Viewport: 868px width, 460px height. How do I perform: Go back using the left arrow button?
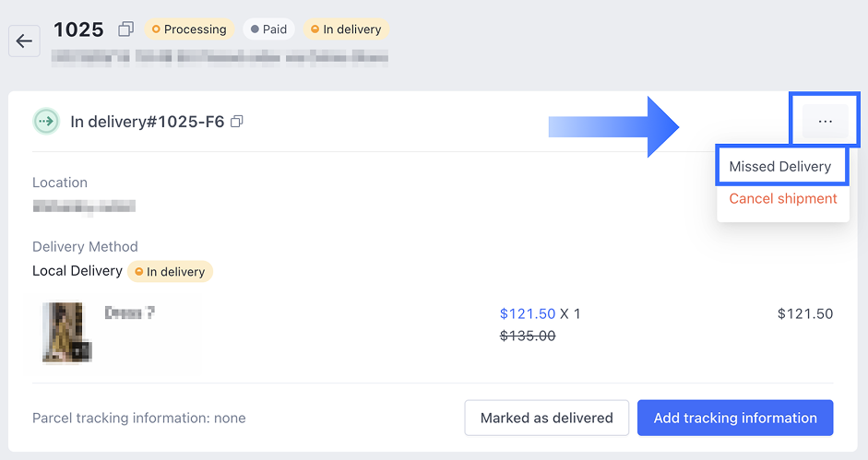[24, 41]
